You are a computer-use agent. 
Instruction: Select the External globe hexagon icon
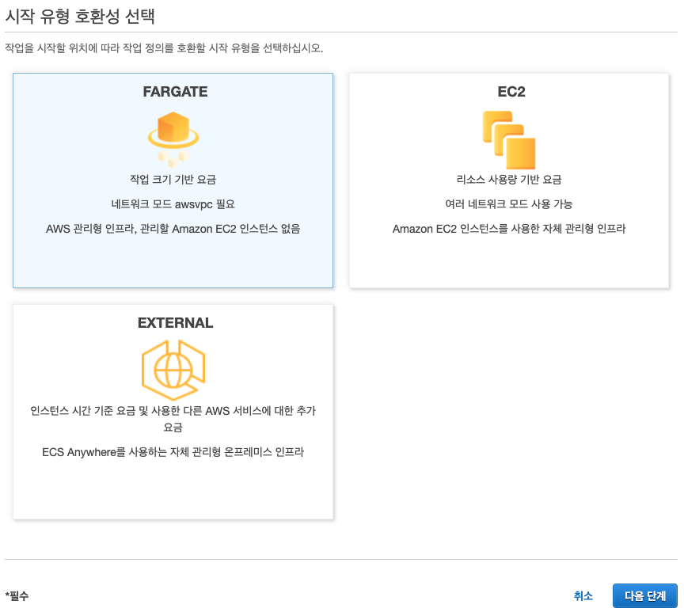(173, 370)
